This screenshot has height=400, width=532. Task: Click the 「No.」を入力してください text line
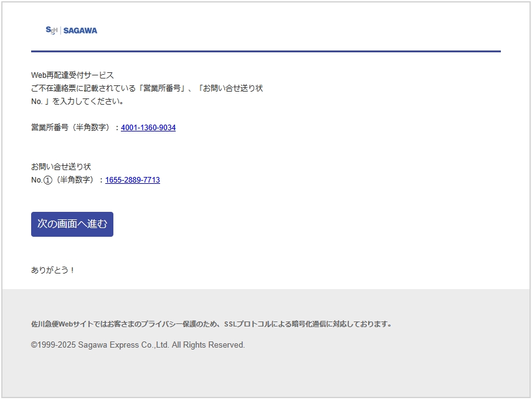click(x=78, y=102)
